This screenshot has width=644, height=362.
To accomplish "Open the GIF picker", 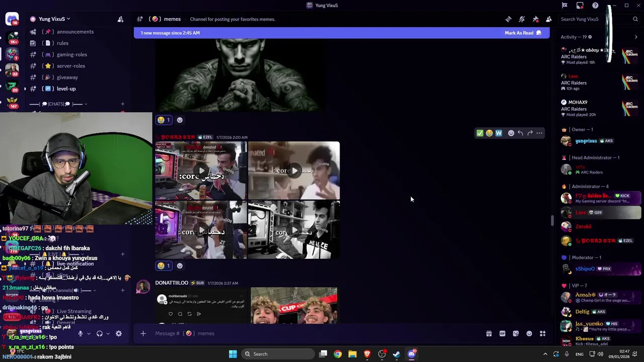I will [502, 333].
